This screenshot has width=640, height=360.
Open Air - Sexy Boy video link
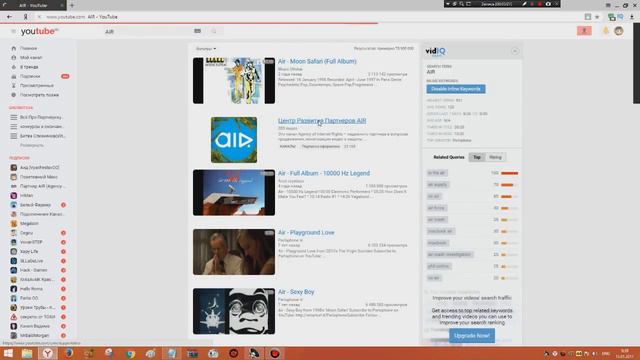click(296, 292)
